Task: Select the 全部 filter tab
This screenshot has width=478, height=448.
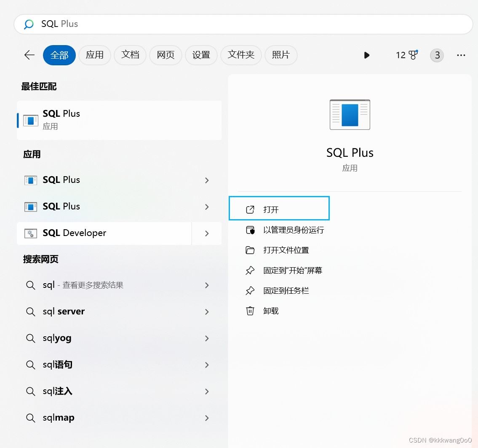Action: coord(59,55)
